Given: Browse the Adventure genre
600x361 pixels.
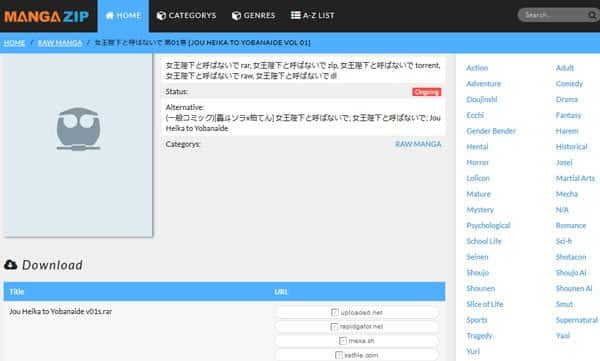Looking at the screenshot, I should [483, 84].
